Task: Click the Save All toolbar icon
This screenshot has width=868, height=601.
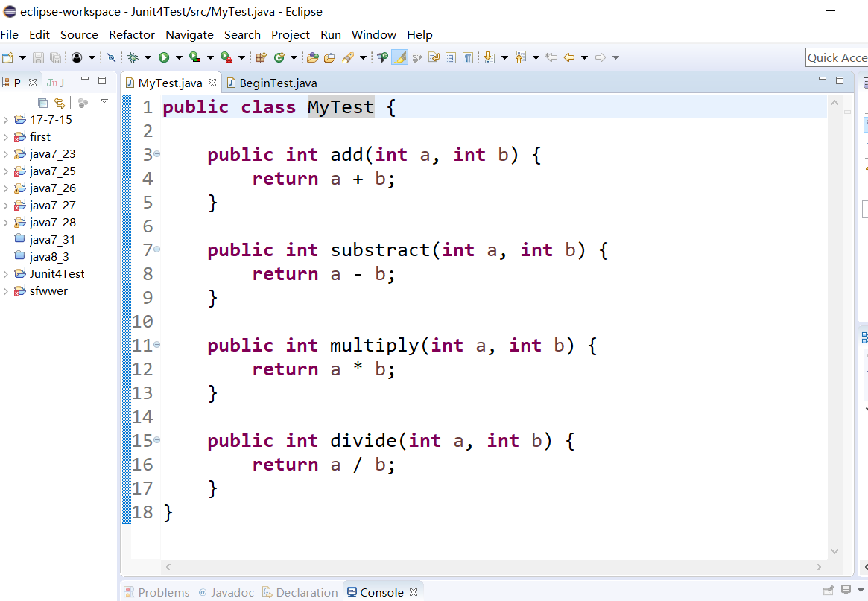Action: click(55, 57)
